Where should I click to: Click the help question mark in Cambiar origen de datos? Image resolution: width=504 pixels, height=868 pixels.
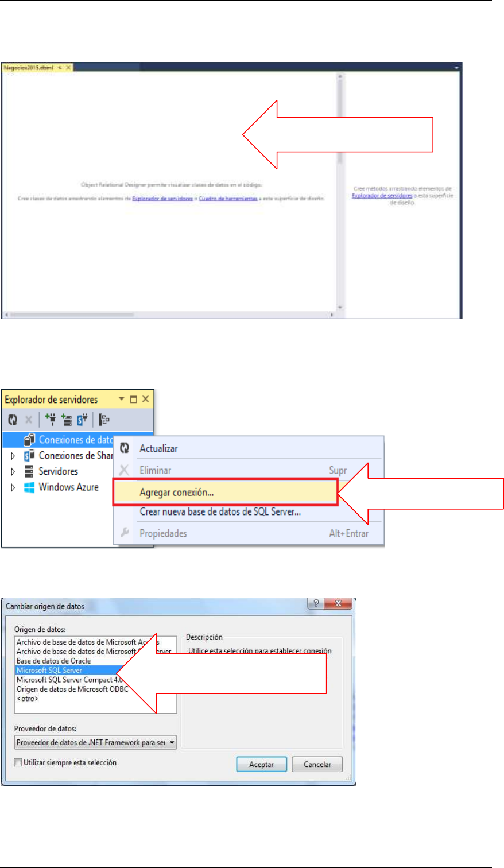pos(315,604)
